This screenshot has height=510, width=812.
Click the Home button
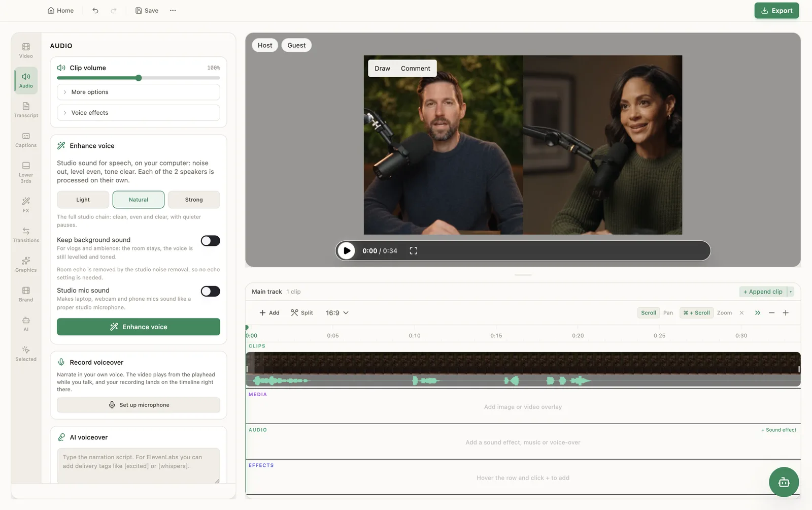pos(60,10)
